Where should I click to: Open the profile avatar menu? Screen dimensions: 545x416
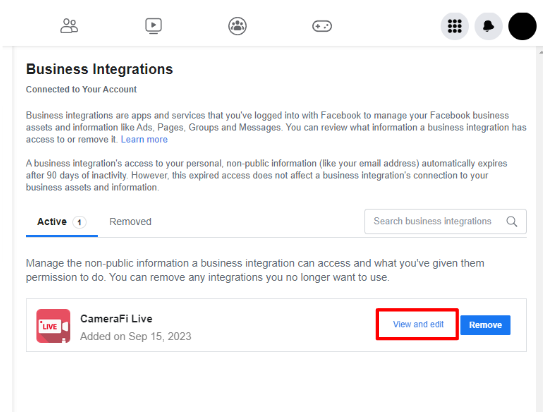point(522,26)
